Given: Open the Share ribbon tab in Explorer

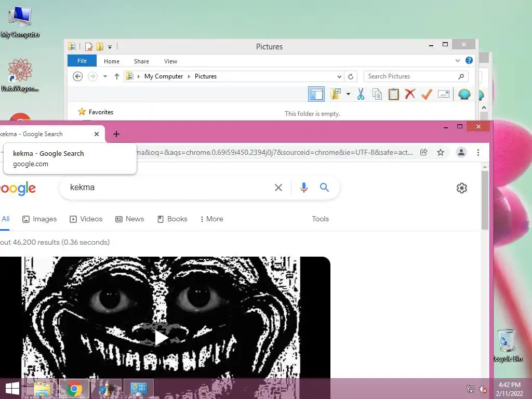Looking at the screenshot, I should point(141,61).
